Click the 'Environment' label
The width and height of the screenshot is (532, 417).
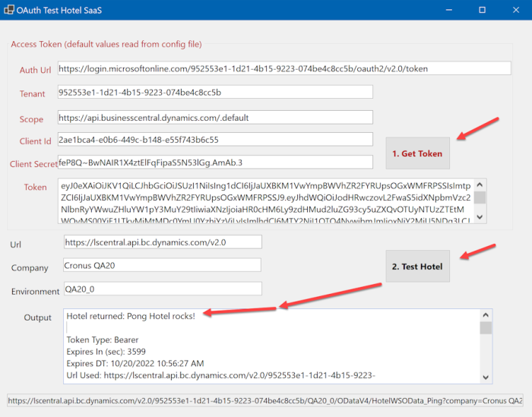[x=35, y=291]
